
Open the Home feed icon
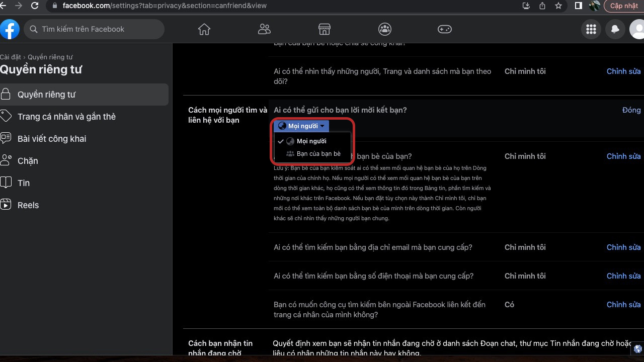click(x=204, y=29)
